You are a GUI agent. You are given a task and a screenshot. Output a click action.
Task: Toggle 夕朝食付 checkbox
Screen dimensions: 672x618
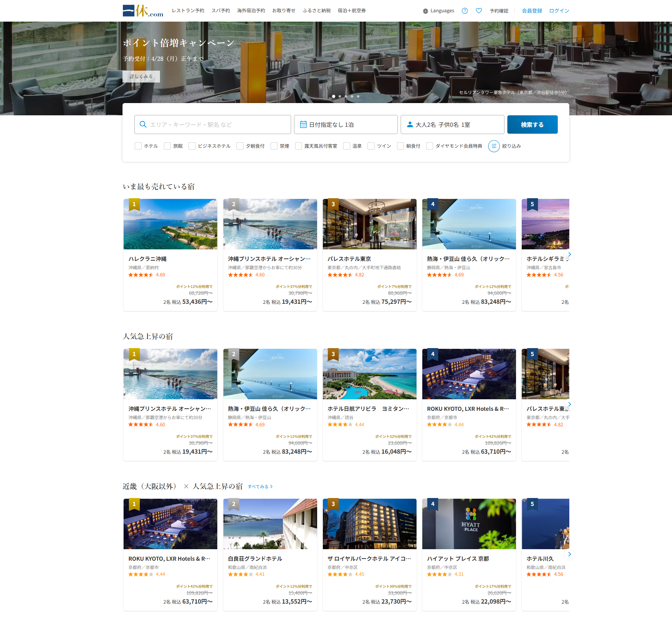[240, 146]
